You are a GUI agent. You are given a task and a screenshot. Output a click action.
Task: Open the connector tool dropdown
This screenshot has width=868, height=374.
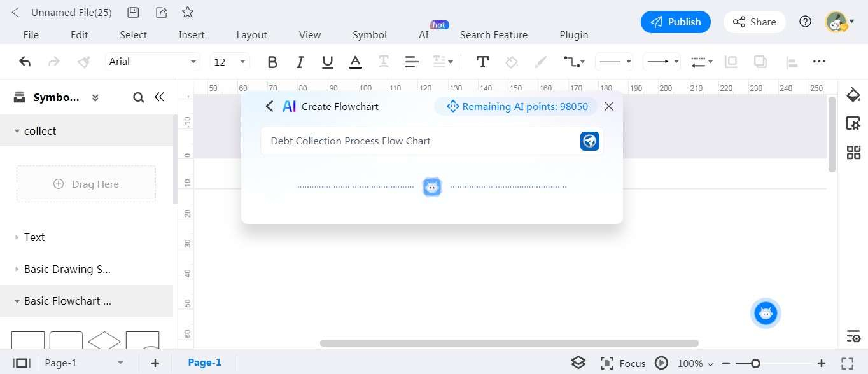coord(573,62)
